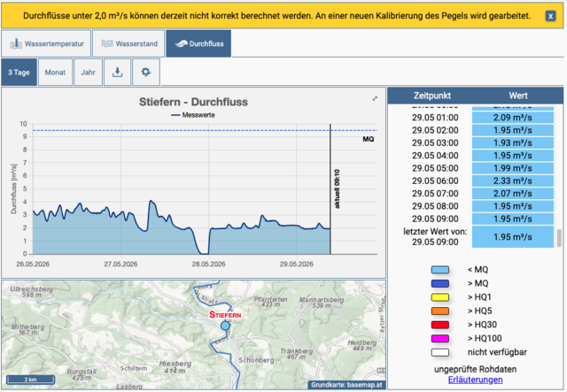The height and width of the screenshot is (392, 567).
Task: Open the Erläuterungen link
Action: [475, 380]
